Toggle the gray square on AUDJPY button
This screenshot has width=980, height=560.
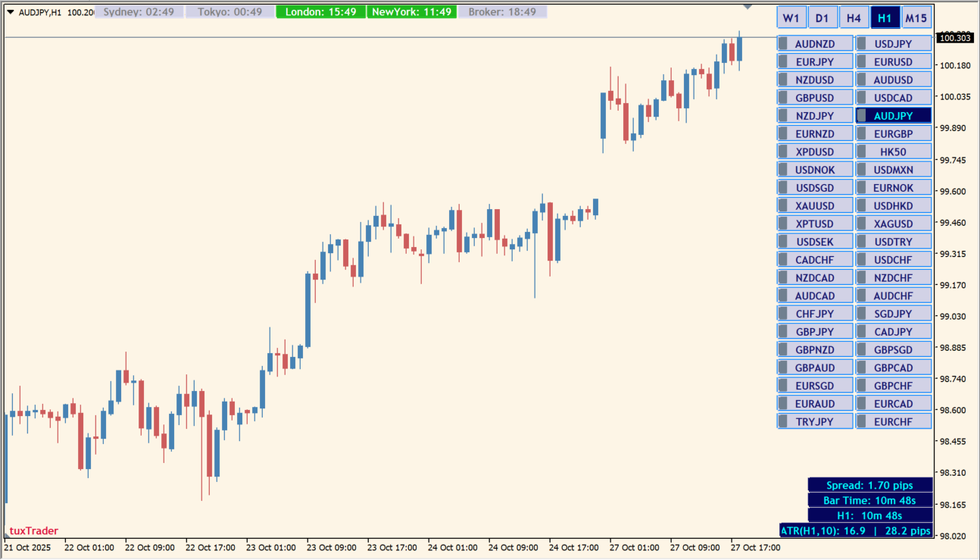click(862, 116)
